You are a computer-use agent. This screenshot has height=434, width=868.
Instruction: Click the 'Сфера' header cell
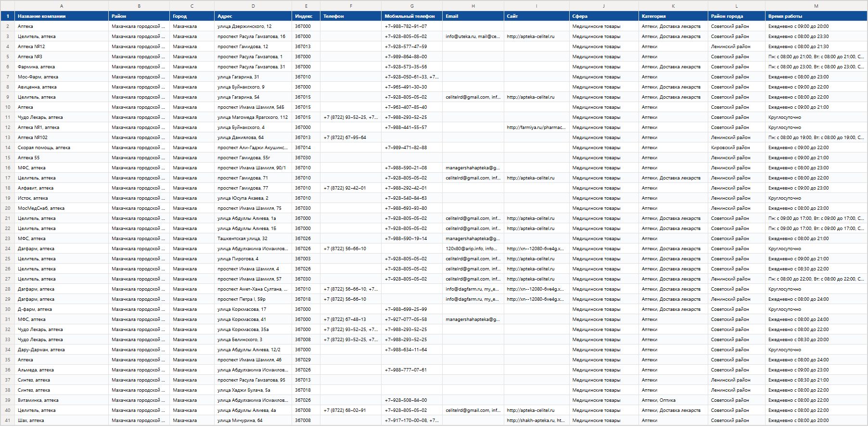point(604,16)
